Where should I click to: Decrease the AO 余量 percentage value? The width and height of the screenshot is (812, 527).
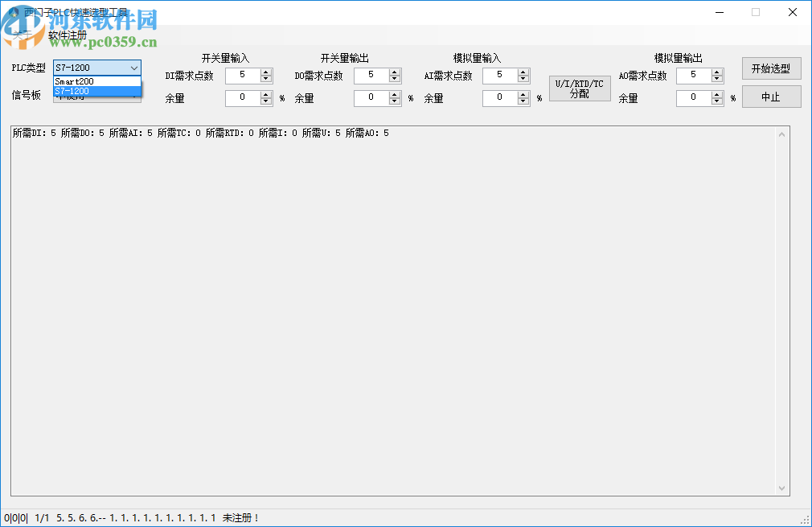716,101
